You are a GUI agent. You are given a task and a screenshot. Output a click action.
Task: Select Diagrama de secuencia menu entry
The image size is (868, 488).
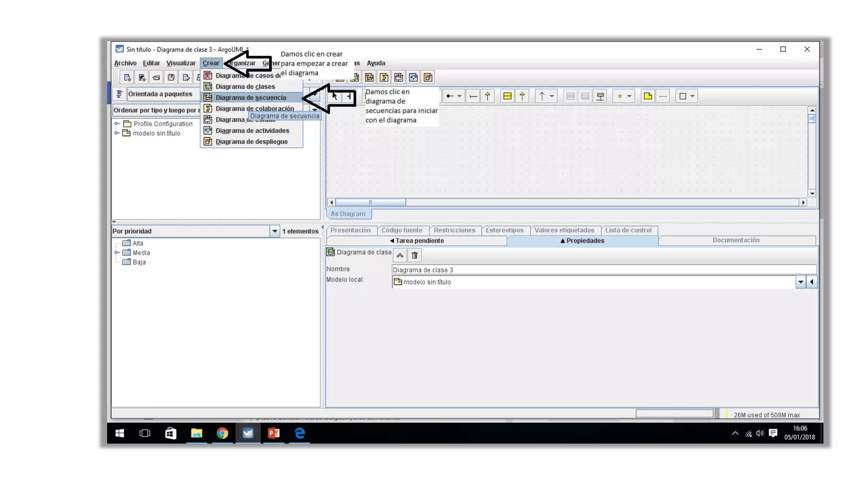click(250, 97)
